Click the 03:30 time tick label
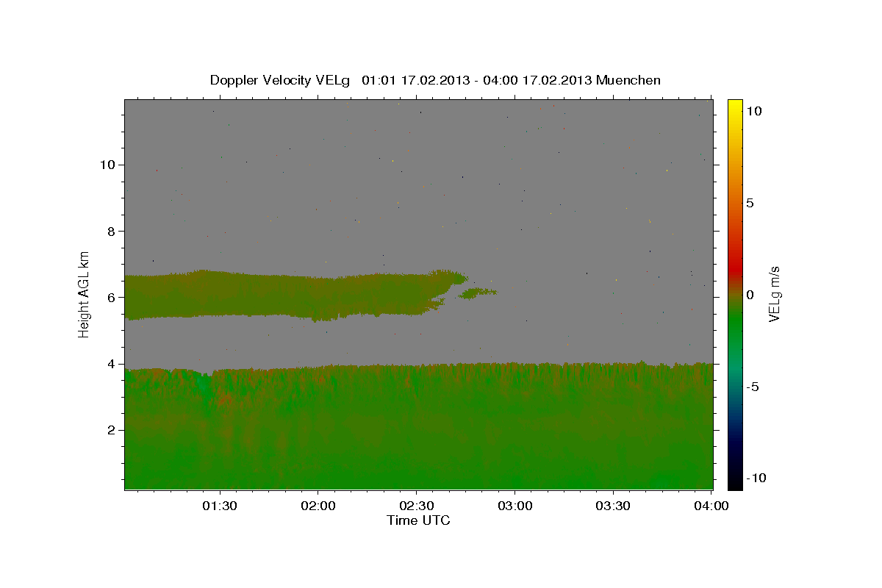Screen dimensions: 882x588 (x=613, y=506)
